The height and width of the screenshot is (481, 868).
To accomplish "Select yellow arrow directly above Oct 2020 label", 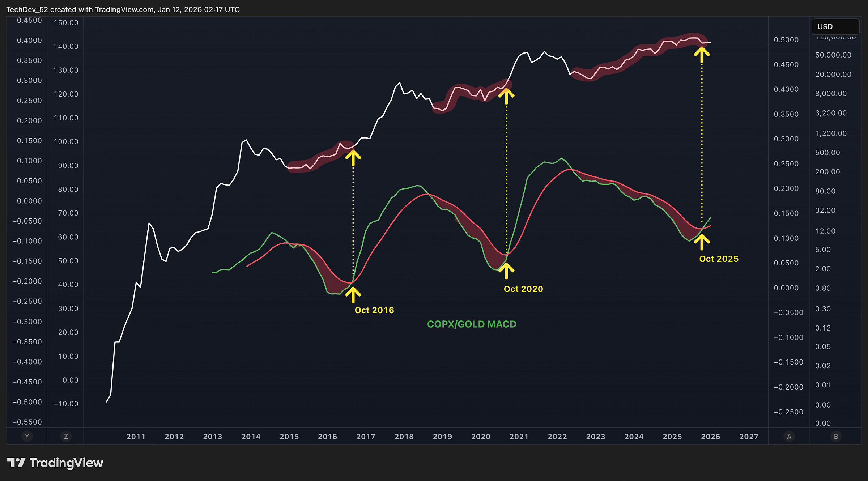I will (x=506, y=271).
